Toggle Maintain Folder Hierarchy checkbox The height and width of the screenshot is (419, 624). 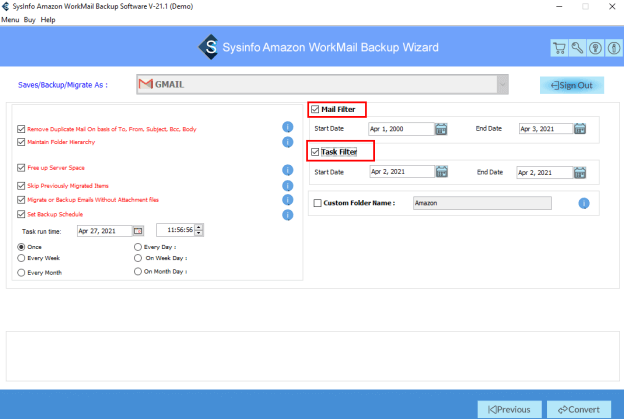click(21, 142)
